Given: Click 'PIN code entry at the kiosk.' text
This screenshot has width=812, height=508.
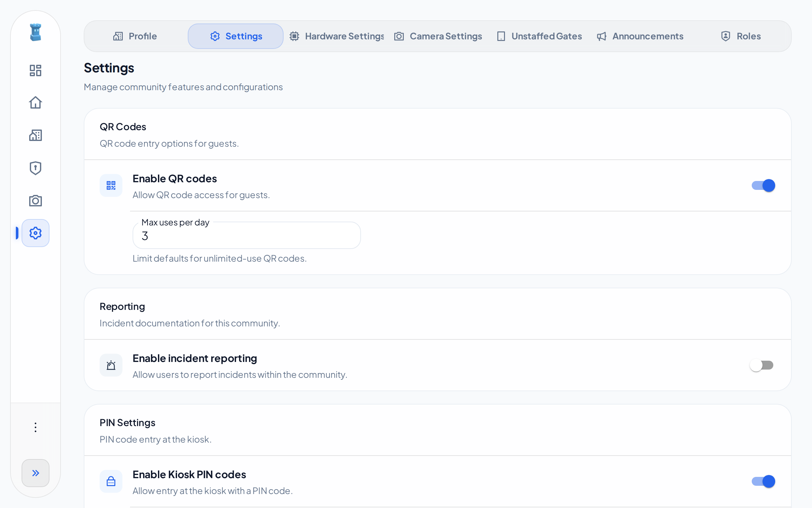Looking at the screenshot, I should point(155,439).
